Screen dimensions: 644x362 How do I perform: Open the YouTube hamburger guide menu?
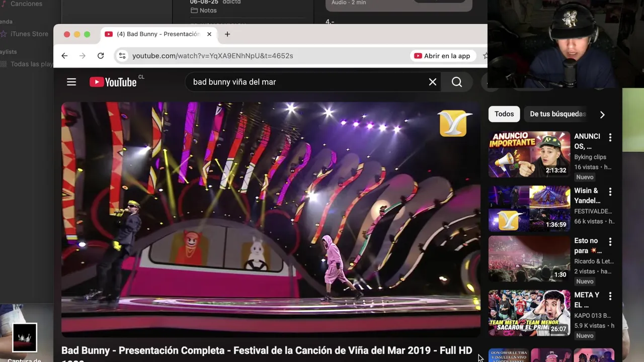pyautogui.click(x=71, y=82)
